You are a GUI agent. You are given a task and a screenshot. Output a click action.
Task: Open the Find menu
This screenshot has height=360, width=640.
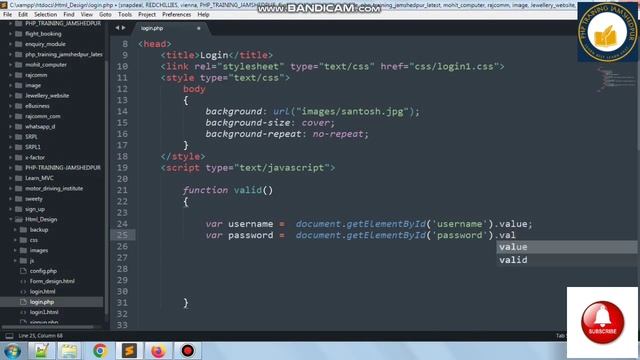click(69, 14)
